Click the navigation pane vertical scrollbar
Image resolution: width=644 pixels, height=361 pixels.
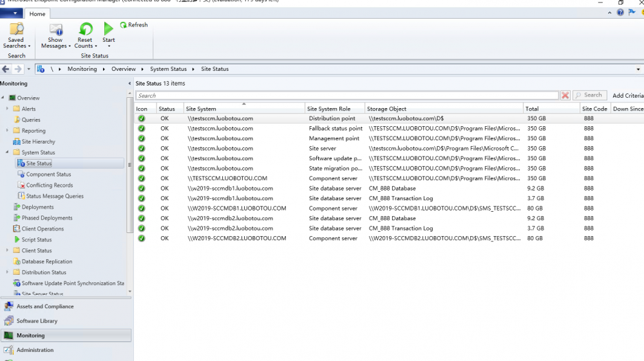click(x=130, y=165)
